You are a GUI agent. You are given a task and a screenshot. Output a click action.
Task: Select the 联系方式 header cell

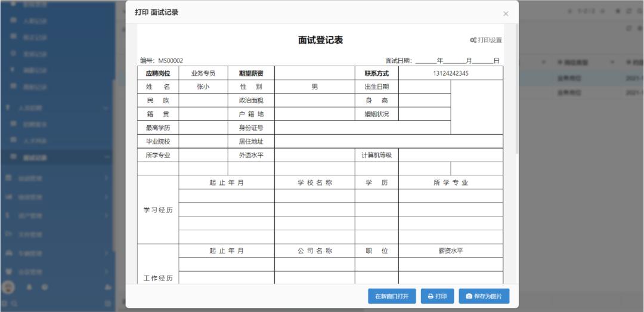pos(377,73)
